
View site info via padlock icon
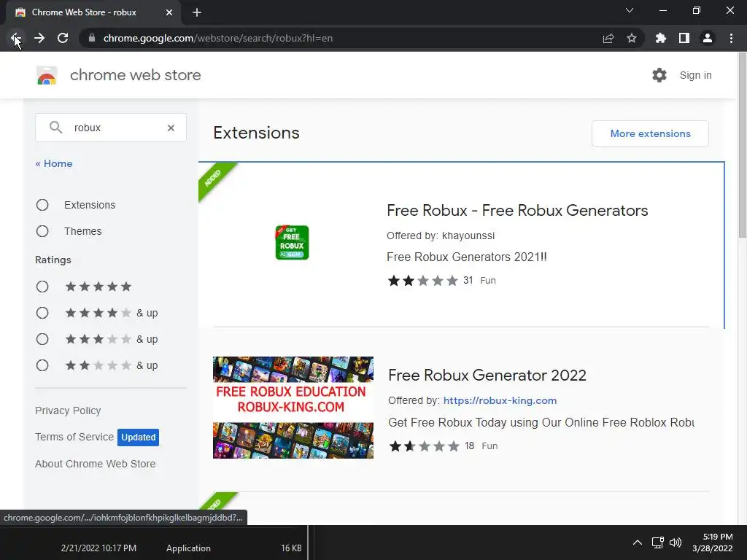tap(91, 38)
